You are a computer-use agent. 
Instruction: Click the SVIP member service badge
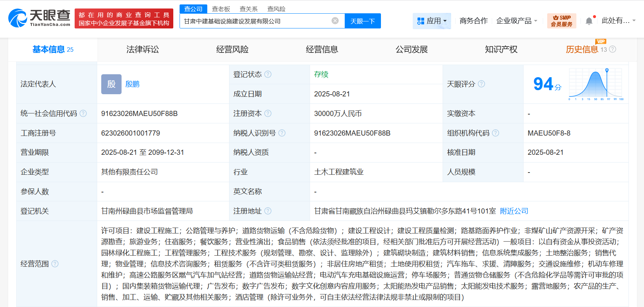[561, 21]
